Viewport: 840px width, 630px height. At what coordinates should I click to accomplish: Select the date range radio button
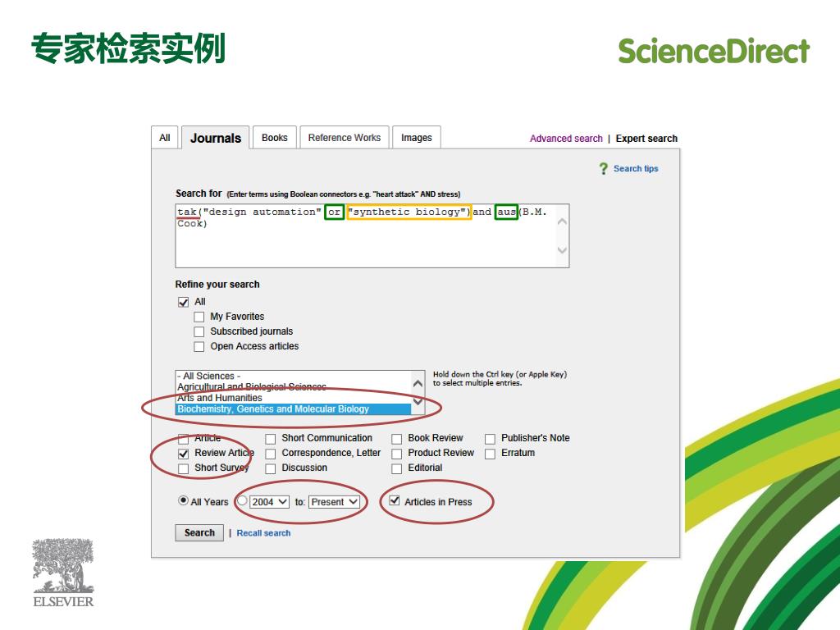click(242, 500)
